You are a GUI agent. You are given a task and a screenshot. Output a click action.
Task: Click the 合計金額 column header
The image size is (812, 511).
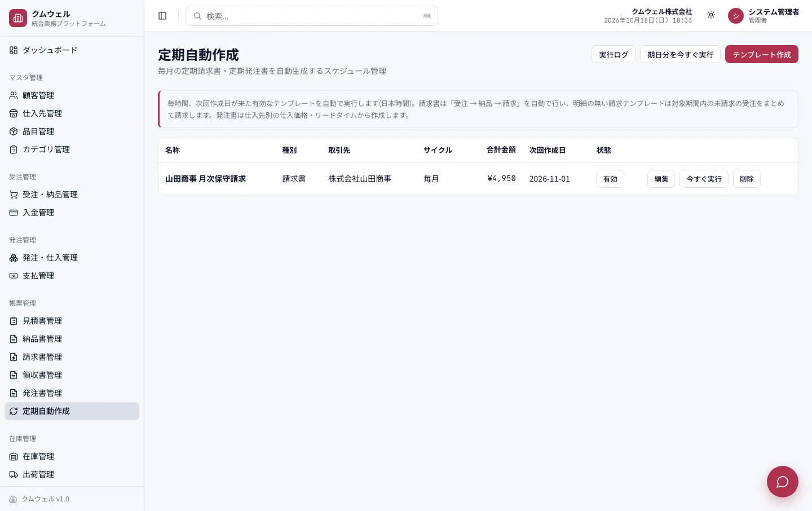(501, 149)
